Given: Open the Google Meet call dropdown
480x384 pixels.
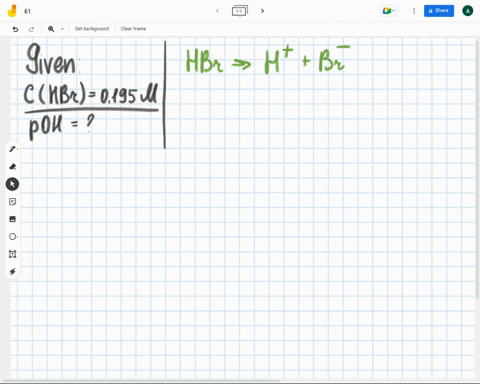Looking at the screenshot, I should click(x=388, y=11).
